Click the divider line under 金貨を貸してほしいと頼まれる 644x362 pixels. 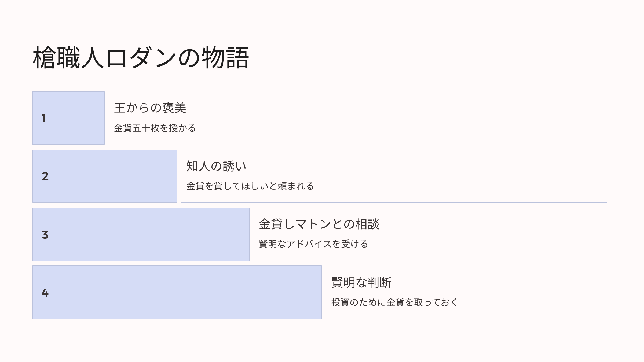point(394,203)
